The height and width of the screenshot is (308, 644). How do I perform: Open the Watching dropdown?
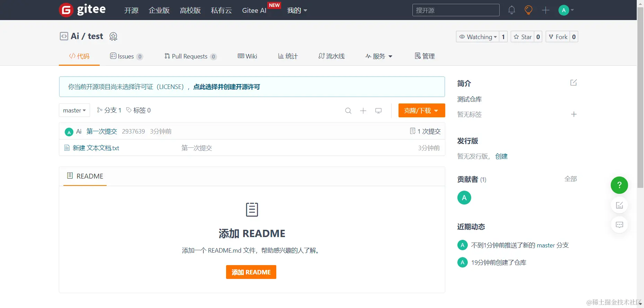(x=477, y=37)
